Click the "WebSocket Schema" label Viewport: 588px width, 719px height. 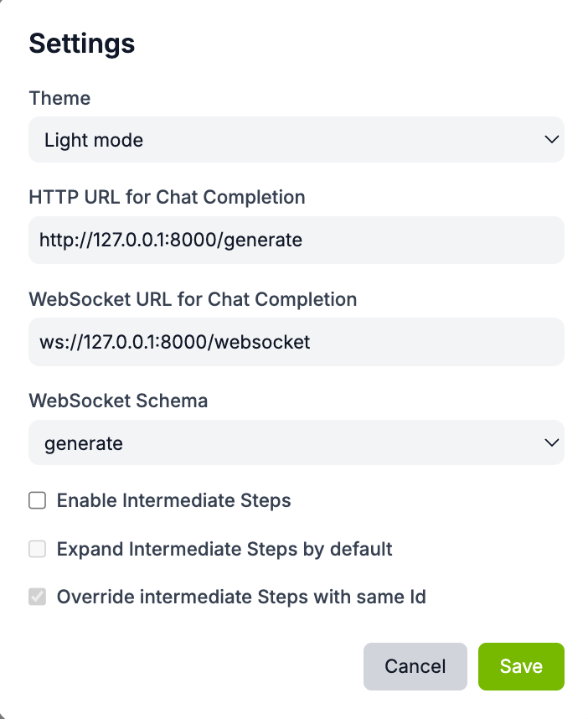(x=118, y=401)
